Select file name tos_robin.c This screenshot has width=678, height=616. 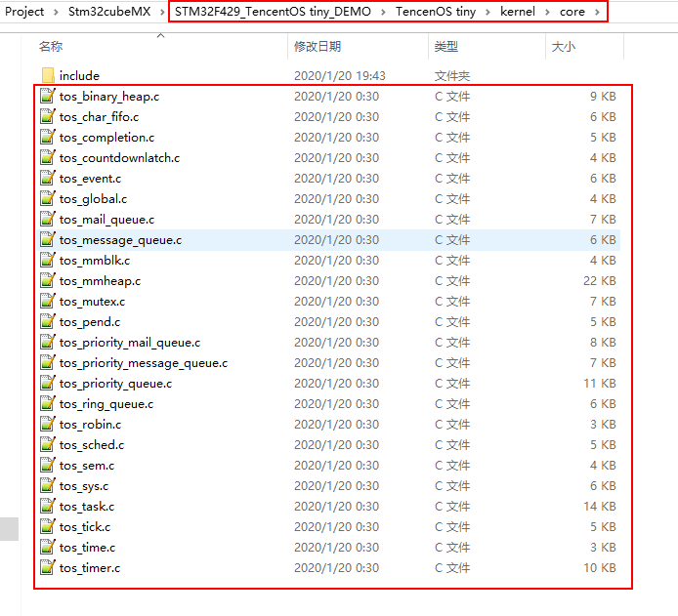point(91,425)
